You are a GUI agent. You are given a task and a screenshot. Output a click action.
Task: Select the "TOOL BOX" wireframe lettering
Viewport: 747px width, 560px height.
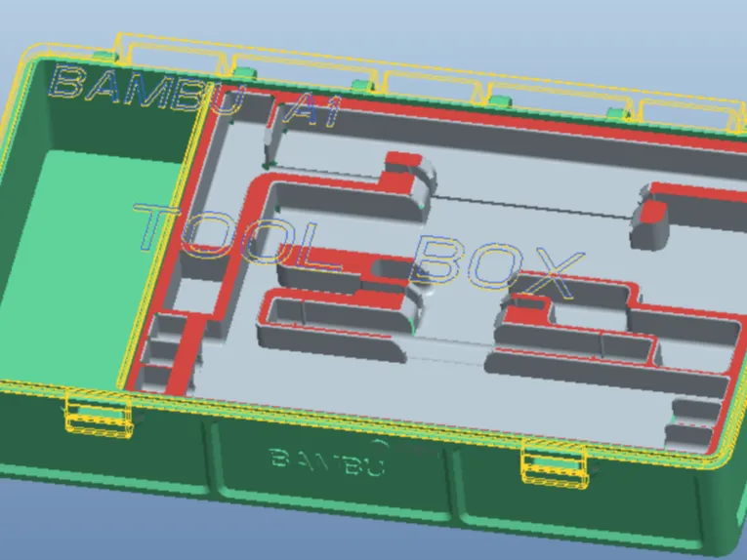tap(358, 252)
